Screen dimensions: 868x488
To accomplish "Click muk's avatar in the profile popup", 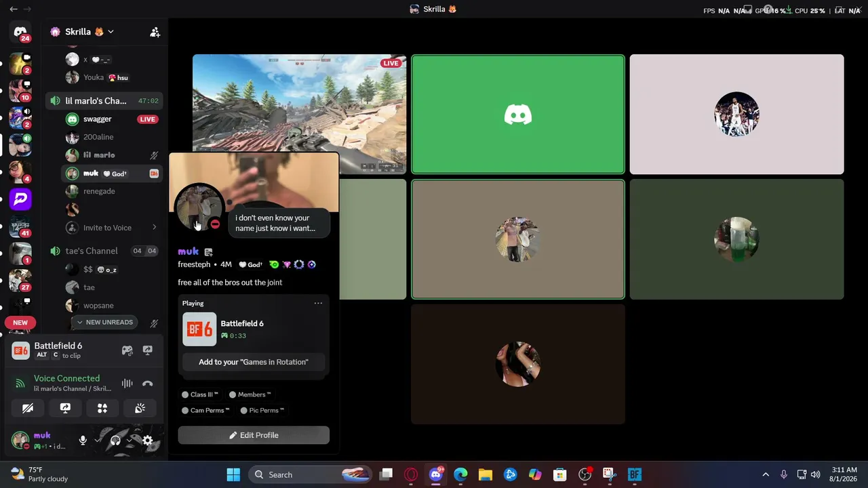I will tap(199, 207).
